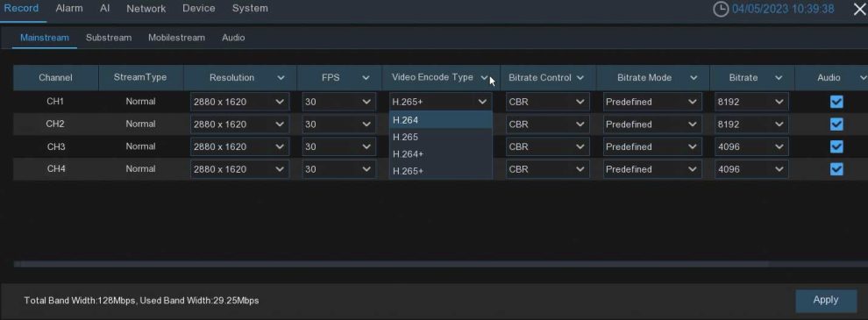Open CH2 Resolution dropdown
Viewport: 868px width, 320px height.
coord(239,124)
